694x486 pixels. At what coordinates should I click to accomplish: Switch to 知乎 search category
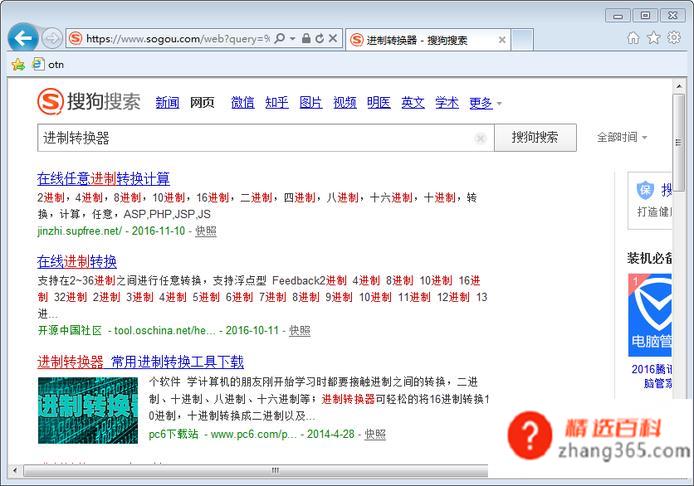pyautogui.click(x=277, y=103)
